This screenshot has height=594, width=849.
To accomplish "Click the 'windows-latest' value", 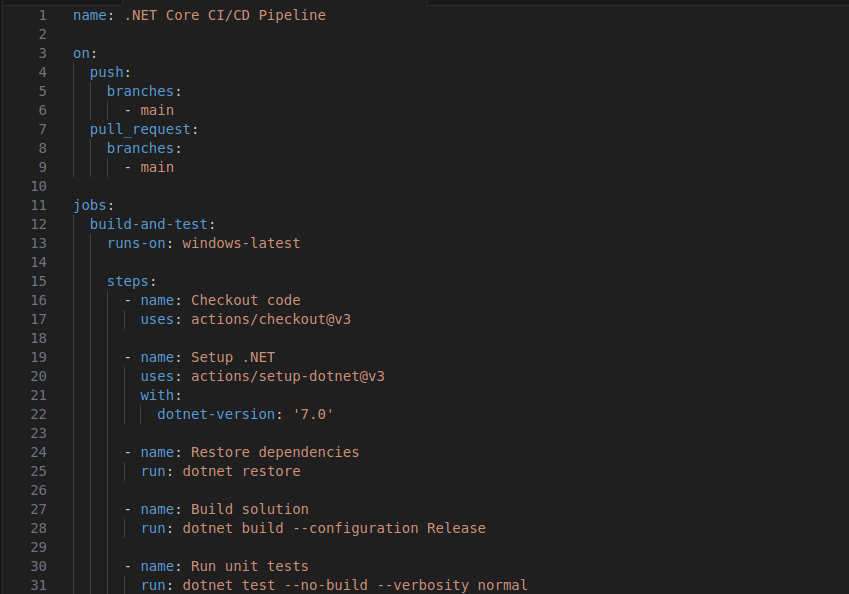I will pos(241,243).
